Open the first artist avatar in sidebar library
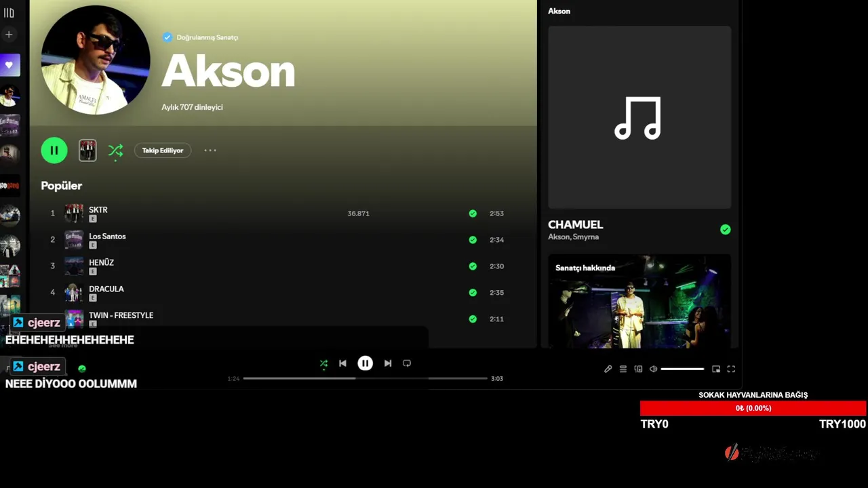Image resolution: width=868 pixels, height=488 pixels. [x=9, y=95]
